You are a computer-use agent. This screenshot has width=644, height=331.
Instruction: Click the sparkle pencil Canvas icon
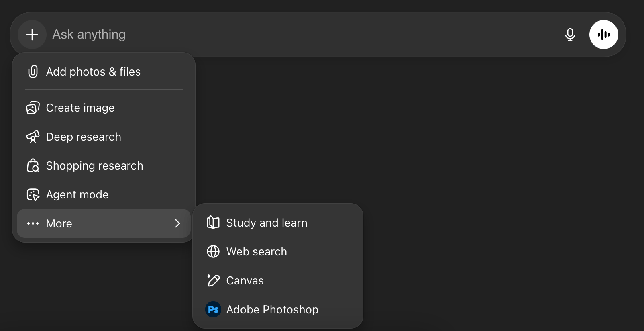coord(213,280)
